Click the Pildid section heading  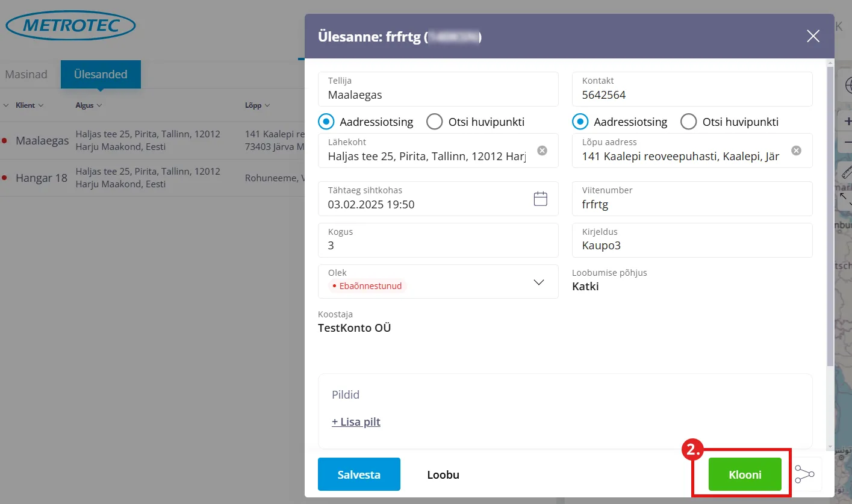(346, 395)
